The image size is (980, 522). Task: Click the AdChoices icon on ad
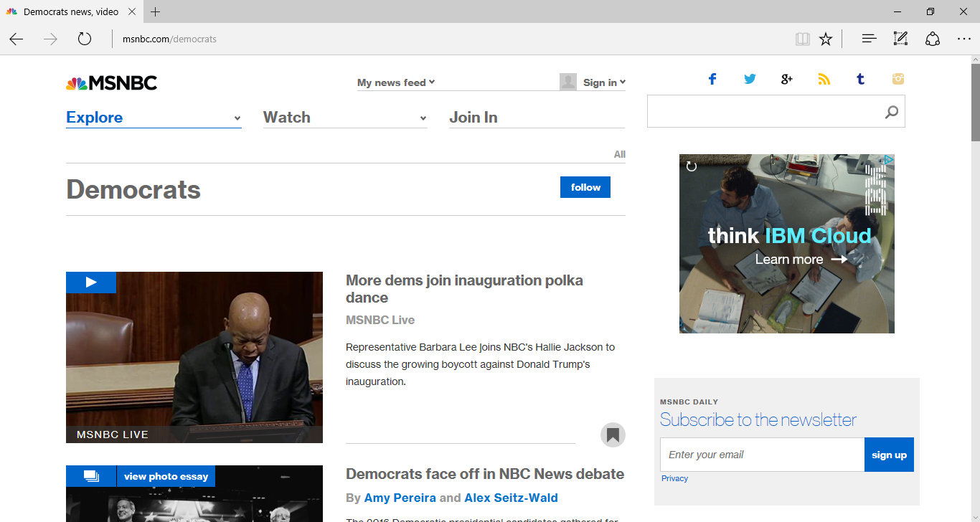pyautogui.click(x=888, y=159)
